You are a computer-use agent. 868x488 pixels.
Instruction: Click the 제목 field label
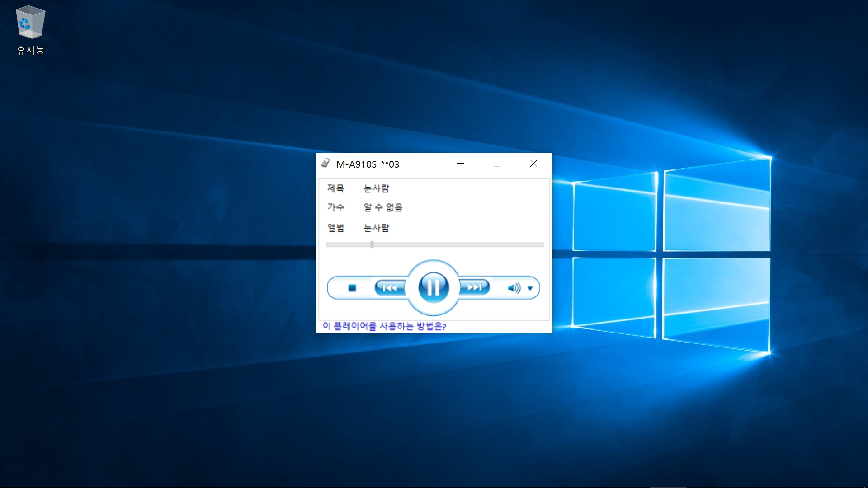335,188
